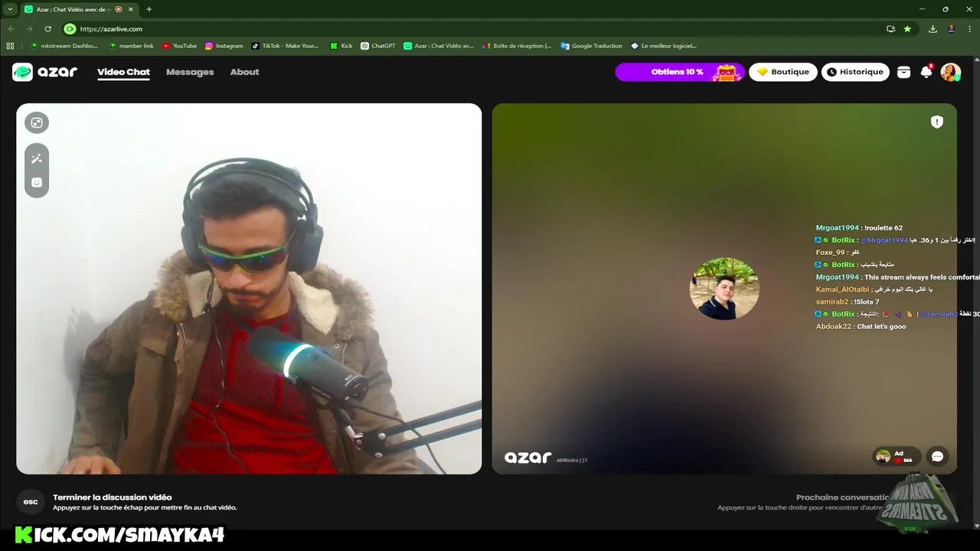Go forward with the browser forward arrow

pyautogui.click(x=29, y=29)
